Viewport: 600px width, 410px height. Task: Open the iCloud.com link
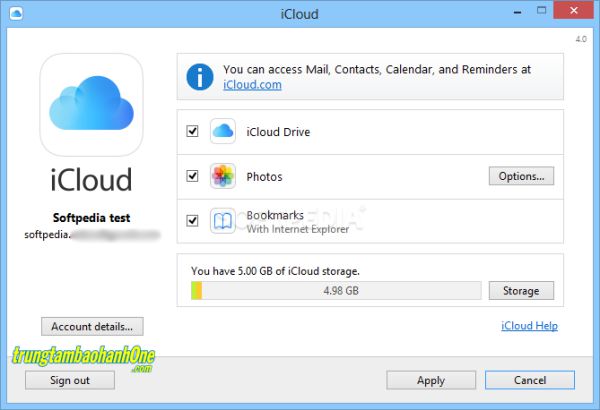pos(253,85)
